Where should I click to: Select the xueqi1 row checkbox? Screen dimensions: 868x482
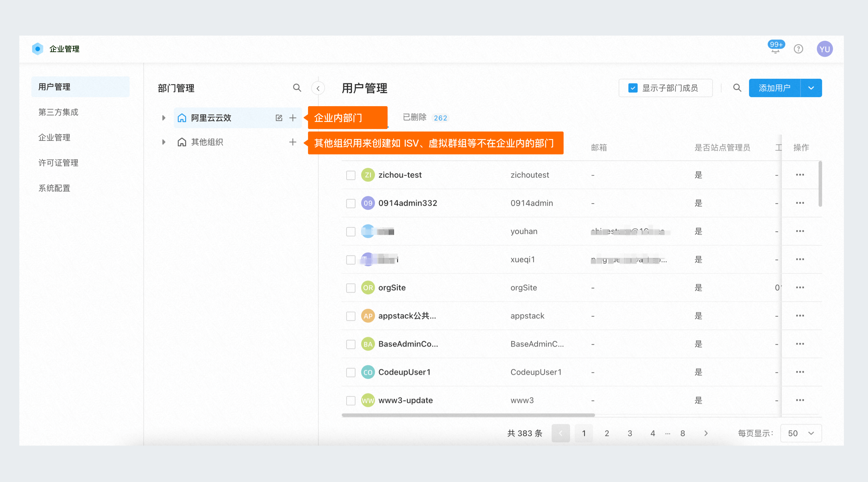(351, 260)
